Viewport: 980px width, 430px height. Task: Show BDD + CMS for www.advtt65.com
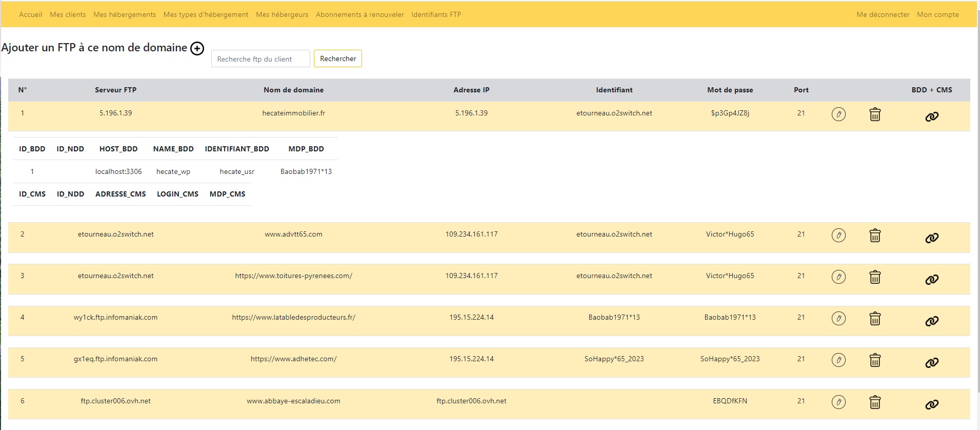[932, 238]
